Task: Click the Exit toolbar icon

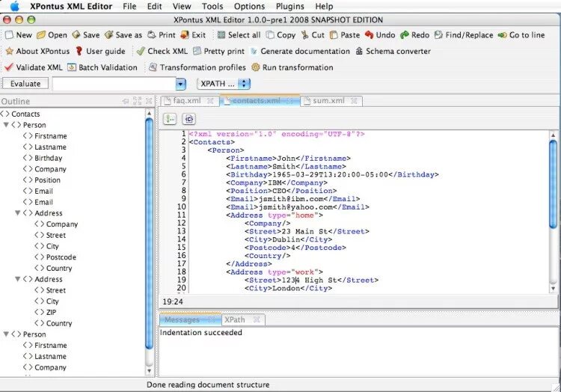Action: click(185, 35)
